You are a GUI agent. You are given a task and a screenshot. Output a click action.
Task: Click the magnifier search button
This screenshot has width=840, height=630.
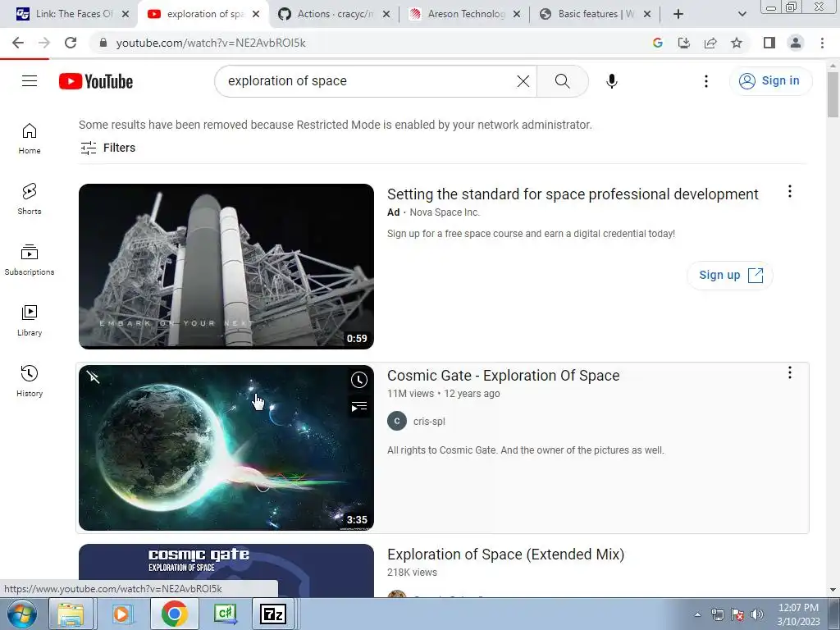tap(563, 81)
